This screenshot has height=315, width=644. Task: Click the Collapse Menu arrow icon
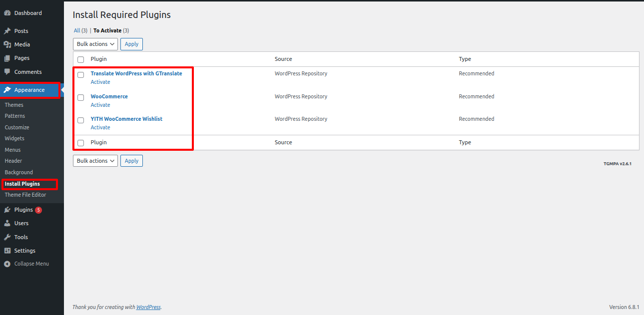tap(7, 264)
